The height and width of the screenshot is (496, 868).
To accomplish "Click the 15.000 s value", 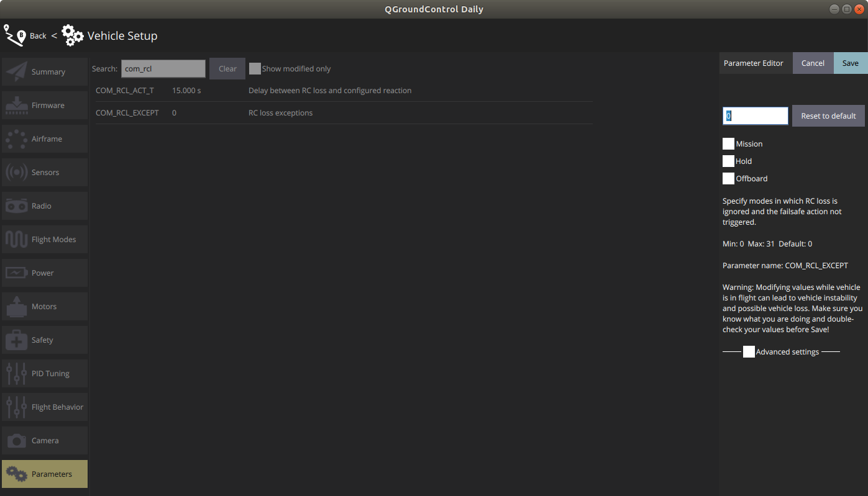I will pyautogui.click(x=186, y=91).
